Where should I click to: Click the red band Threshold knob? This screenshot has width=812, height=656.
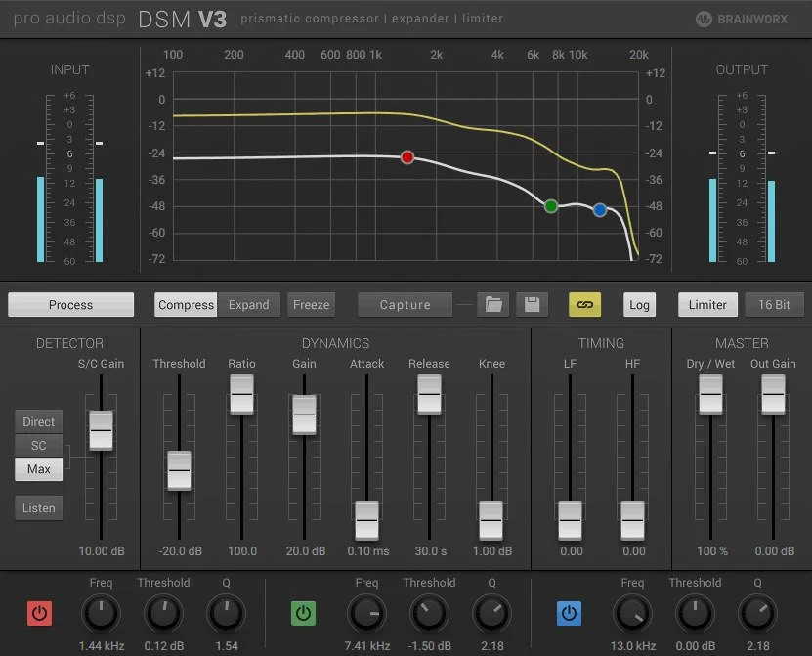tap(163, 614)
